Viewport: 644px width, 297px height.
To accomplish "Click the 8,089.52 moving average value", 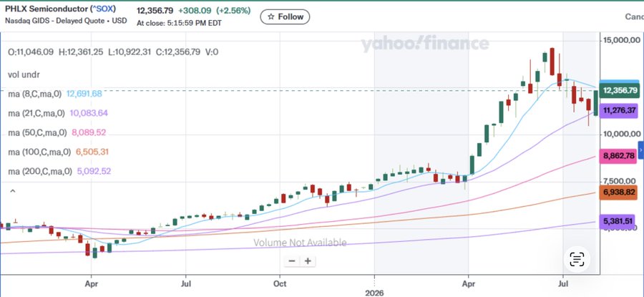I will pos(88,132).
